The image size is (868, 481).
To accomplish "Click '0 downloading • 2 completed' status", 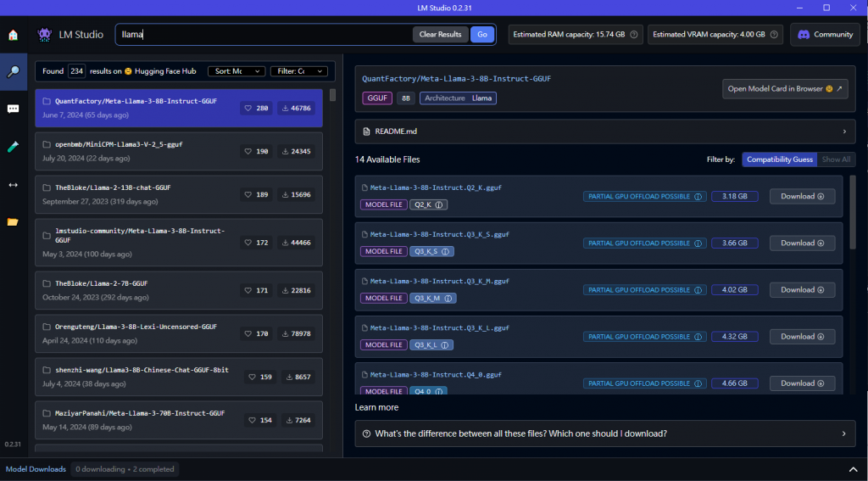I will point(125,469).
